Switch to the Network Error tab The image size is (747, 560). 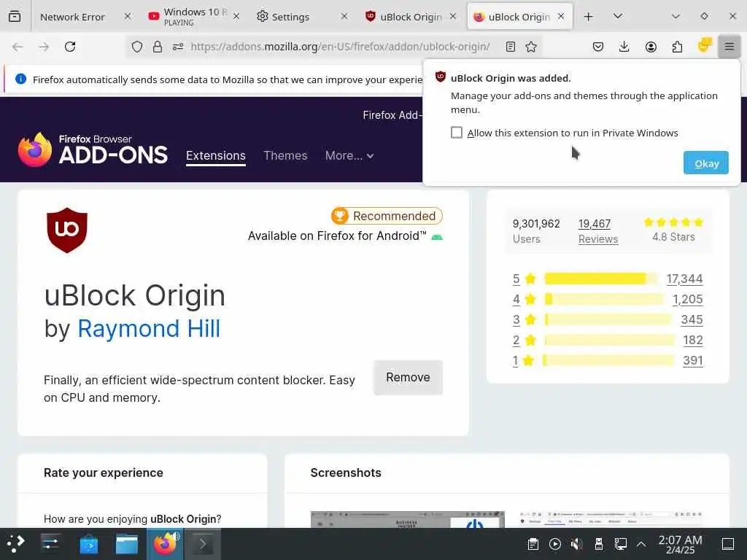[x=72, y=17]
